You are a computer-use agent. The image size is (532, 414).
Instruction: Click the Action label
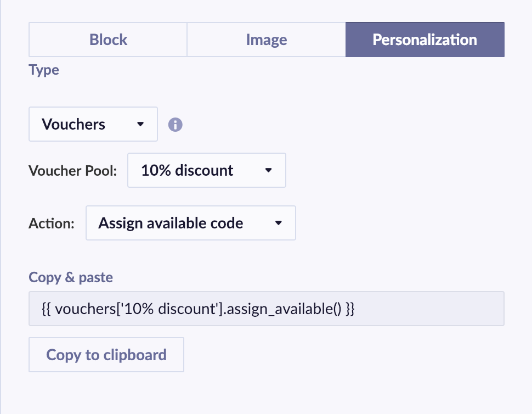pyautogui.click(x=52, y=223)
